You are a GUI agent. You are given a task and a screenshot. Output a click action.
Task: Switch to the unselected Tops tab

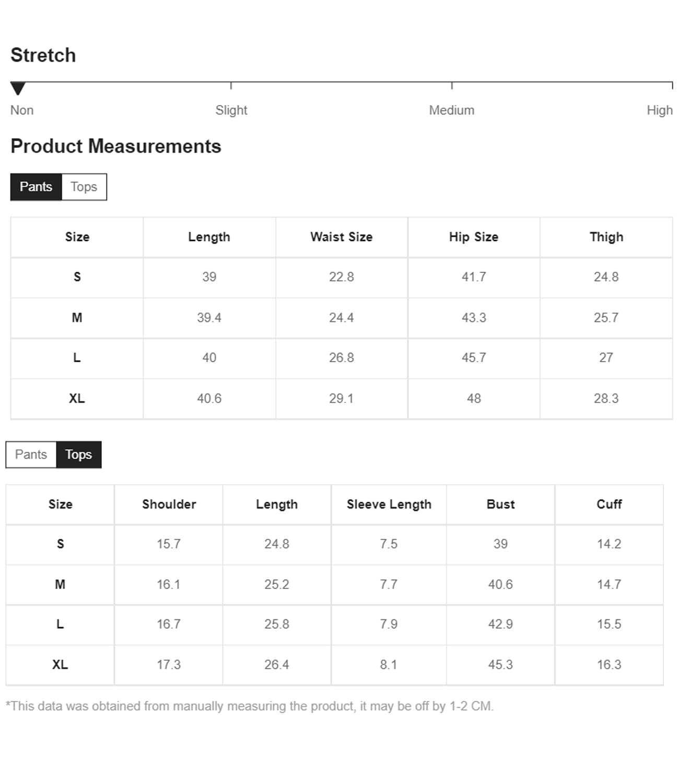[x=84, y=187]
